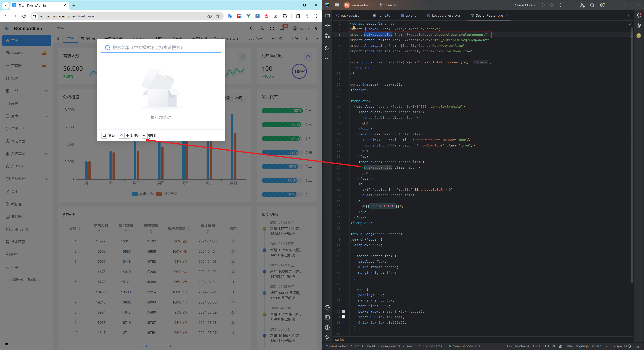Viewport: 644px width, 350px height.
Task: Select the 成功页面 page tab
Action: 88,39
